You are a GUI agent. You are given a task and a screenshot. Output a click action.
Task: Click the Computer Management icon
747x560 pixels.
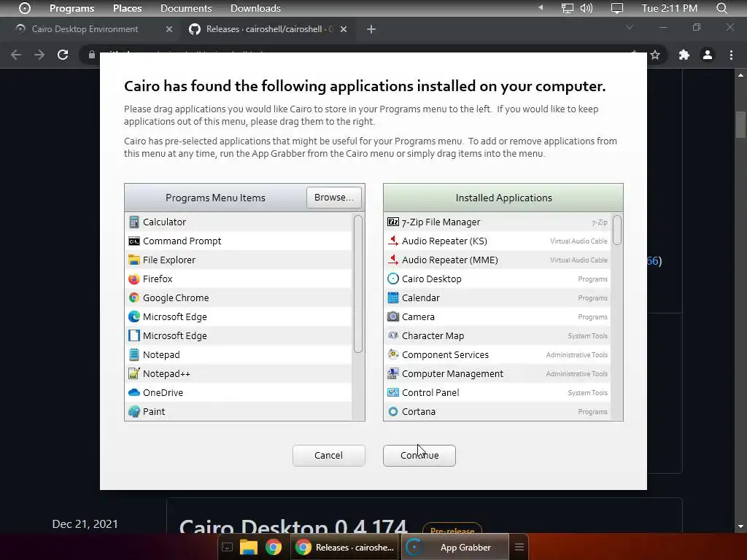coord(393,374)
